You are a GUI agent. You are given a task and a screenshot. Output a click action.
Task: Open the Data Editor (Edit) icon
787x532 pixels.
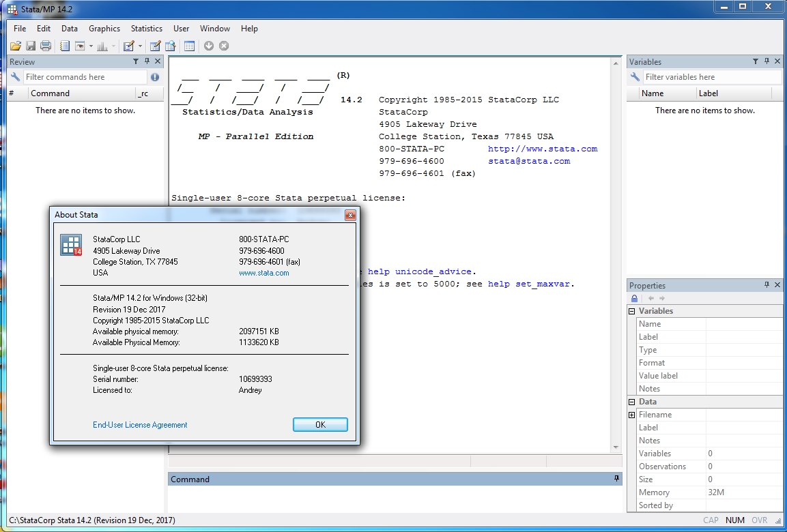155,46
